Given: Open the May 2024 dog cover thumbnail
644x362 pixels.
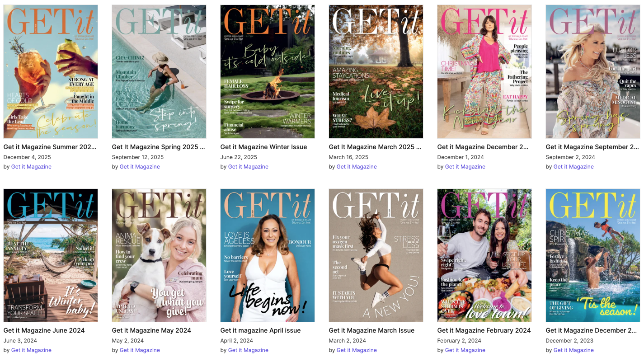Looking at the screenshot, I should tap(159, 255).
